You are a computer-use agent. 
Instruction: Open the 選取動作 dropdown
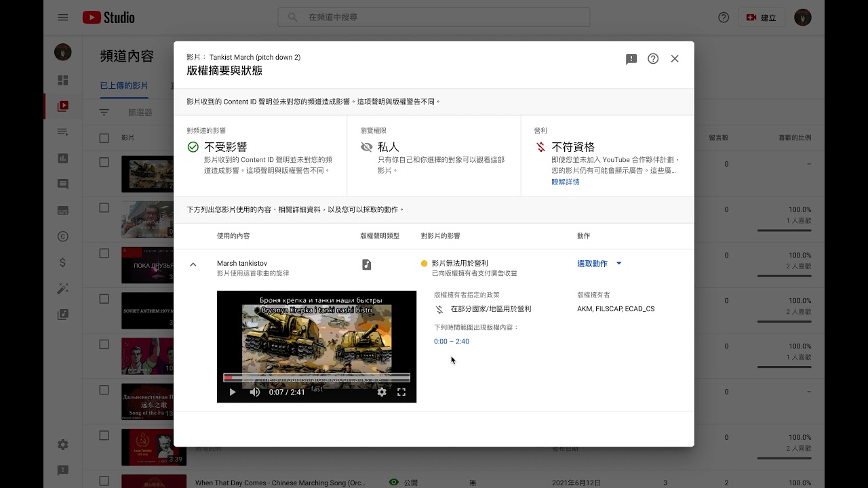[x=599, y=264]
